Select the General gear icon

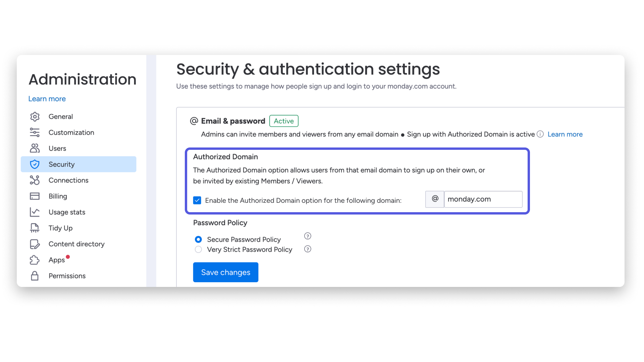coord(35,116)
